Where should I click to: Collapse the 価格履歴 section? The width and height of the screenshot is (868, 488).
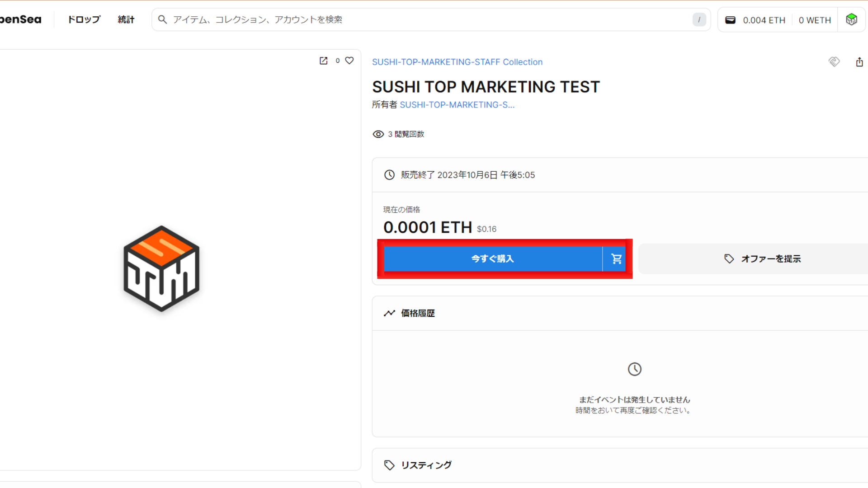[x=620, y=313]
